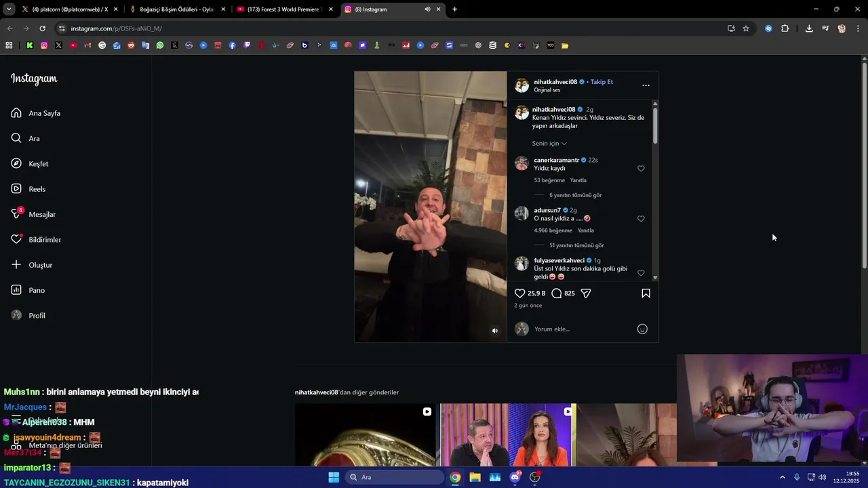Open browser Downloads
868x488 pixels.
click(809, 28)
